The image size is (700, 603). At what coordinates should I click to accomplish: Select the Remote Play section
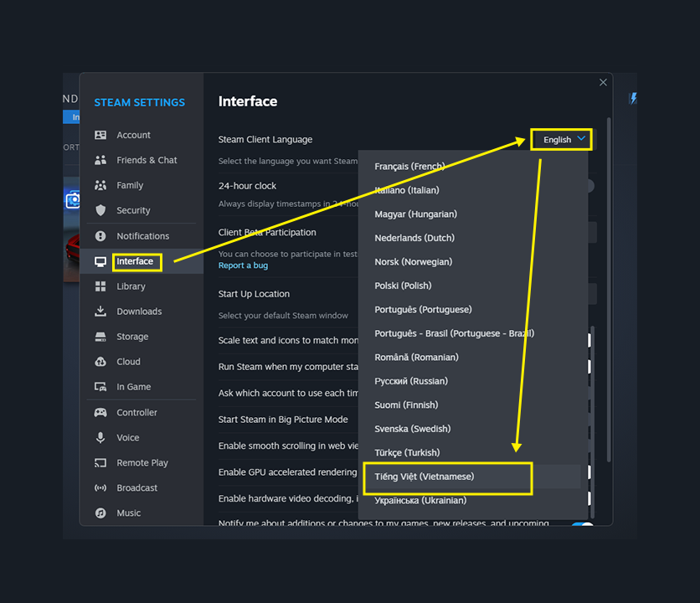[x=141, y=463]
